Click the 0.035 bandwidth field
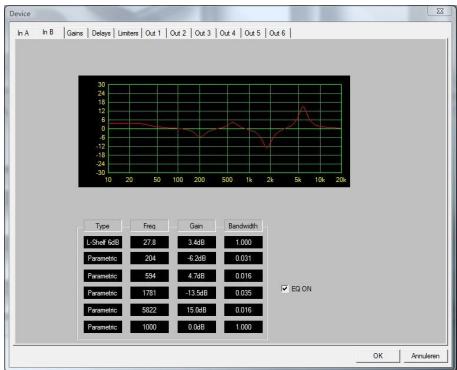This screenshot has height=370, width=457. (243, 293)
